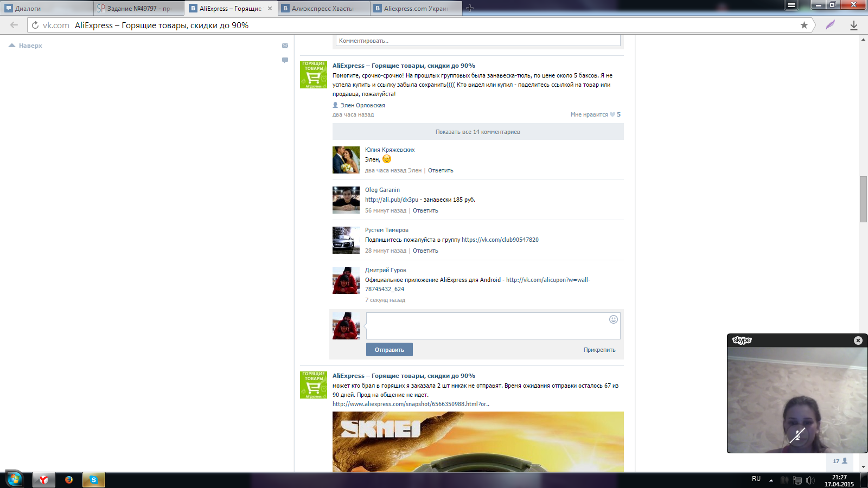Viewport: 868px width, 488px height.
Task: Open the browser hamburger menu in the title bar
Action: [x=792, y=5]
